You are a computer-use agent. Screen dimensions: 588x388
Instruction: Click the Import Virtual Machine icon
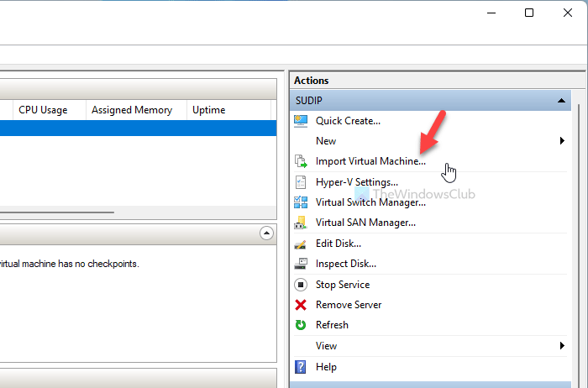coord(302,161)
